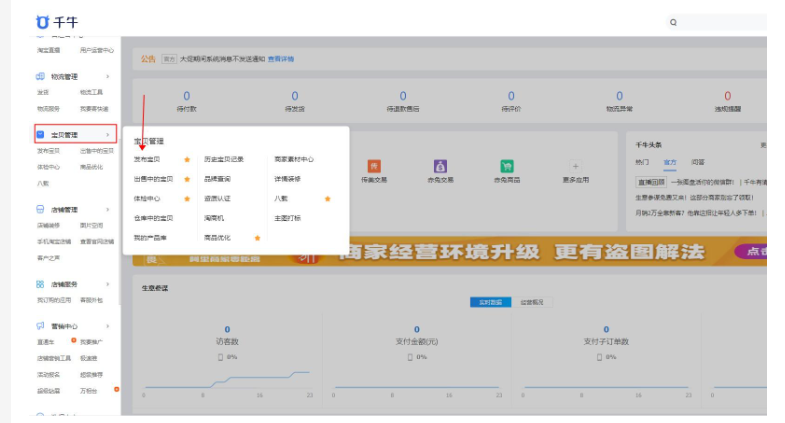Click the 物流管理 sidebar icon

pos(40,77)
